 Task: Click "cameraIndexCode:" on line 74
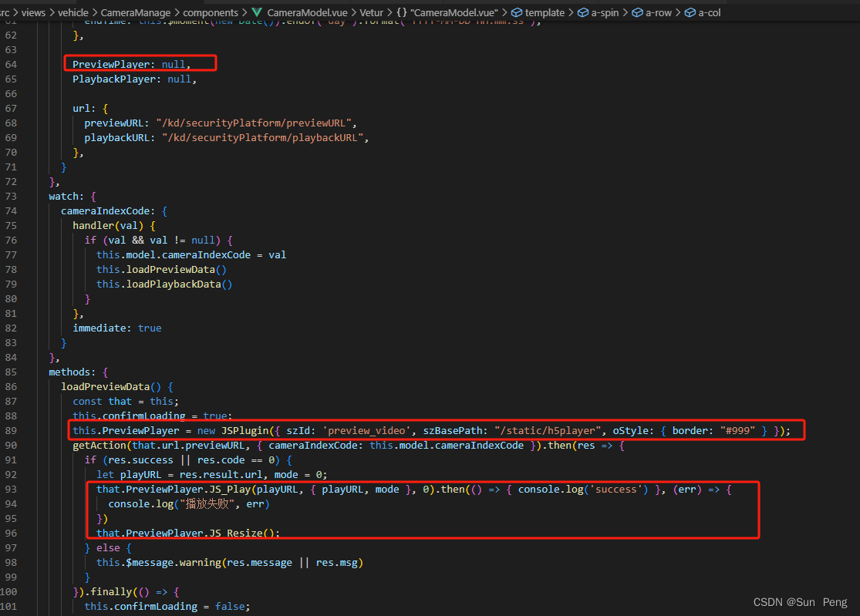[108, 211]
